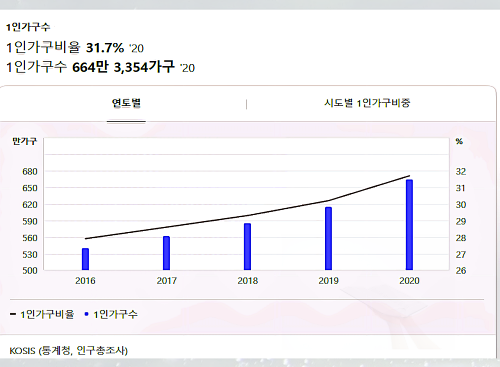Click the 664만 3,354가구 value
The width and height of the screenshot is (500, 367).
tap(123, 67)
